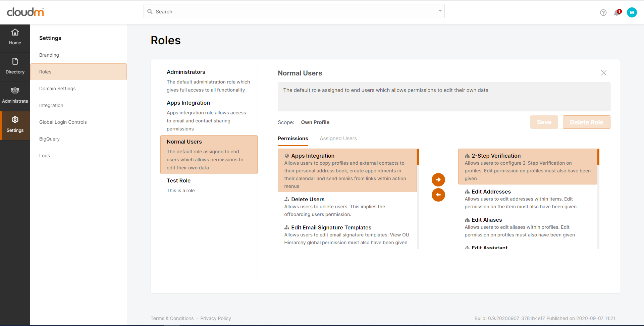The width and height of the screenshot is (644, 326).
Task: Open the user profile avatar menu
Action: tap(632, 12)
